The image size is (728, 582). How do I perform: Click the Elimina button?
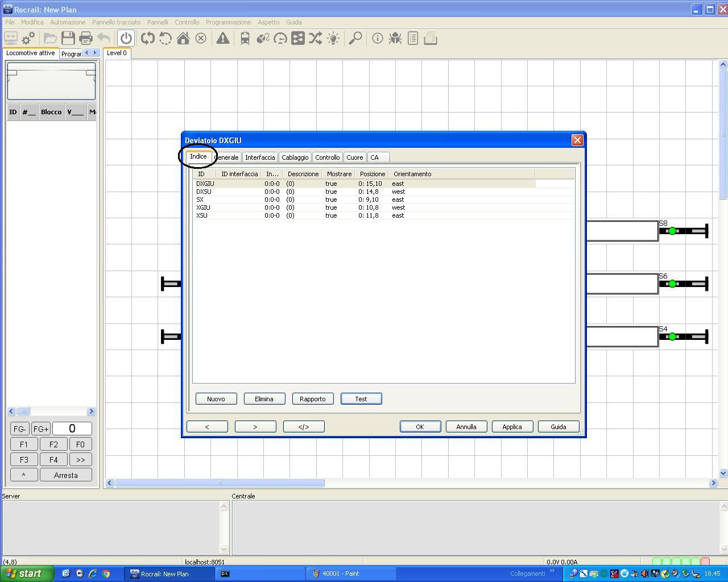(x=264, y=399)
